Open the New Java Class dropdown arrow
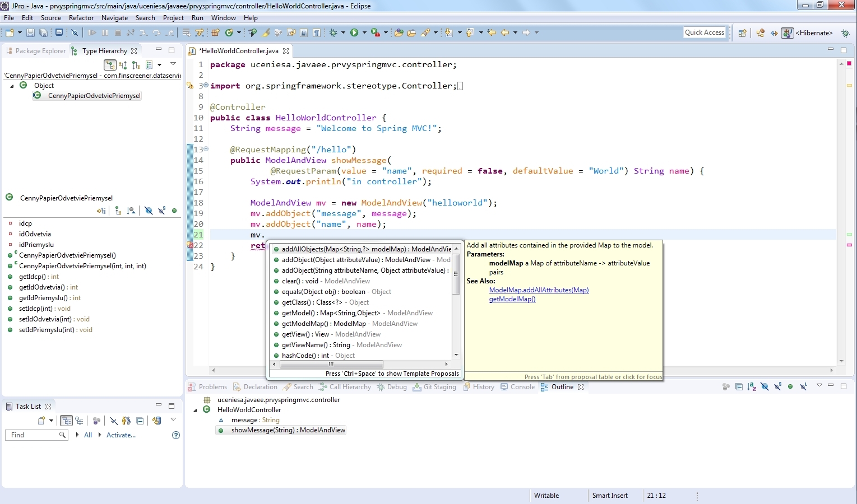The width and height of the screenshot is (857, 504). (x=239, y=32)
